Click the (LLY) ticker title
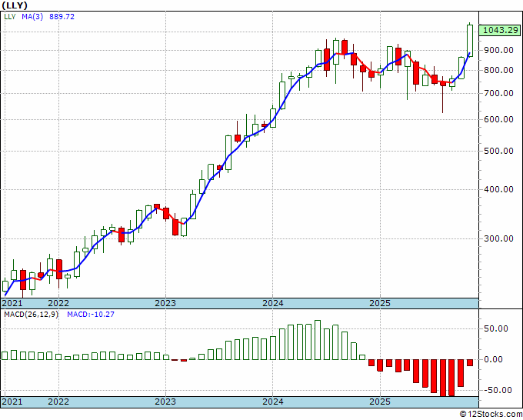 (x=15, y=5)
